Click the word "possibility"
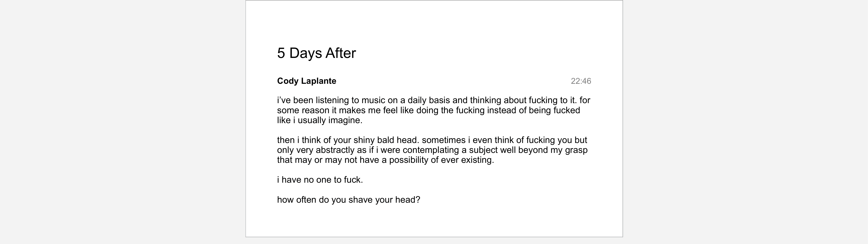This screenshot has width=868, height=244. [408, 160]
